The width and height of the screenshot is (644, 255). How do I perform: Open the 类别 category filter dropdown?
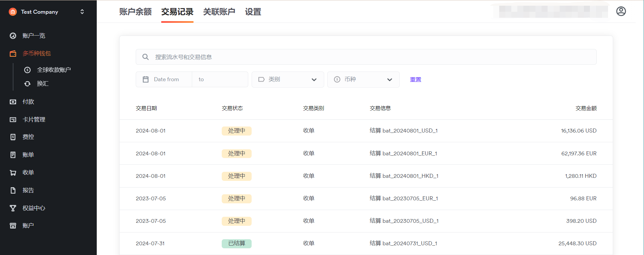tap(288, 80)
